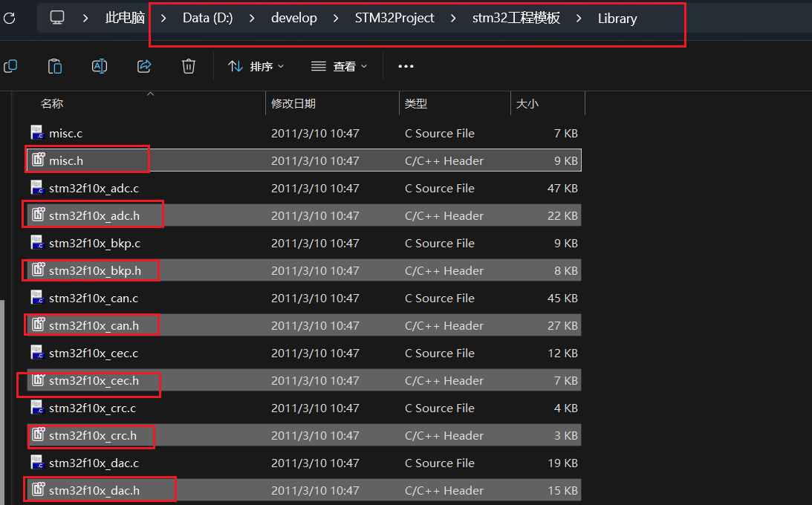Select file name stm32f10x_adc.c
The width and height of the screenshot is (812, 505).
point(94,189)
